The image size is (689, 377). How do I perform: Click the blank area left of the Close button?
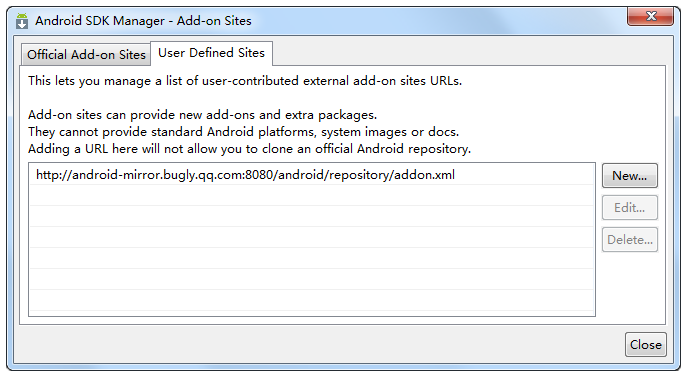tap(319, 344)
